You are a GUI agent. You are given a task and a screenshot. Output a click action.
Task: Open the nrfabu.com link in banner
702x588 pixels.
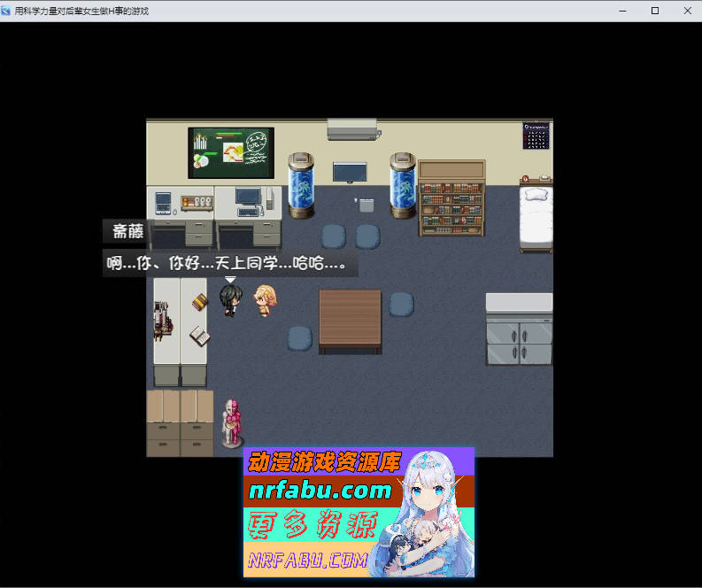coord(320,491)
